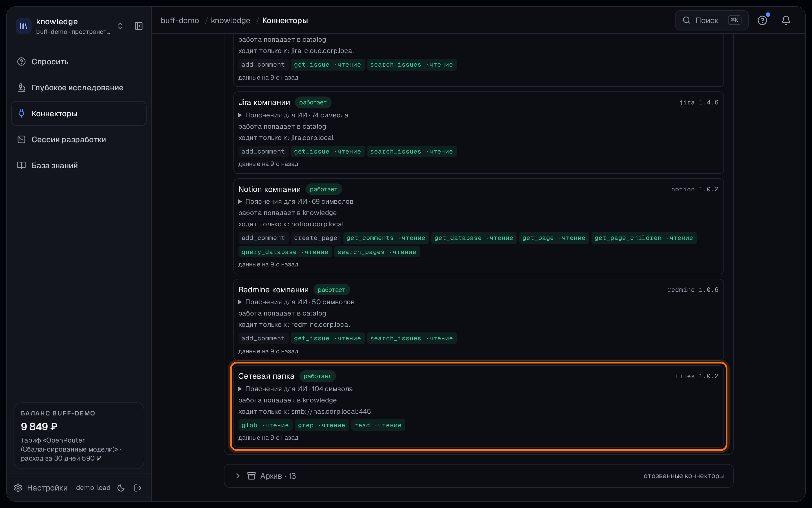
Task: Click the Jira компании connector title
Action: click(x=264, y=102)
